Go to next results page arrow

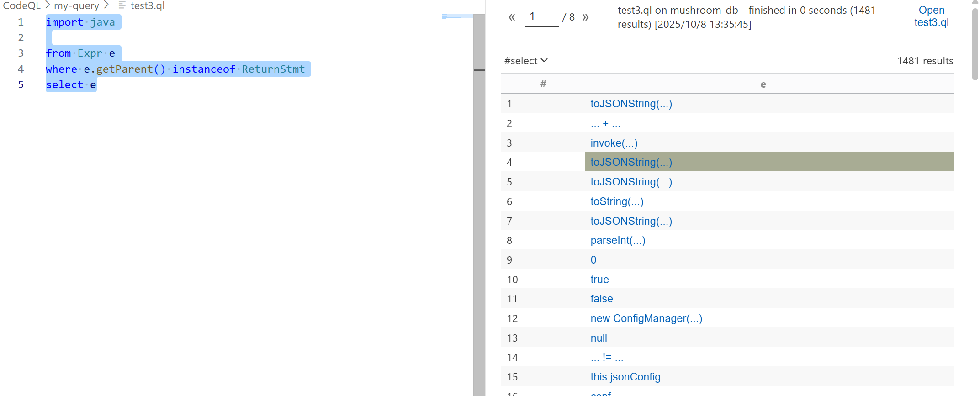pyautogui.click(x=585, y=17)
